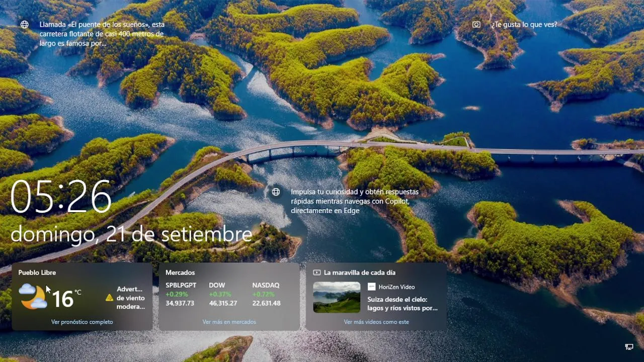This screenshot has height=362, width=644.
Task: Click the camera icon beside '¿Te gusta lo que ves?'
Action: [x=476, y=25]
